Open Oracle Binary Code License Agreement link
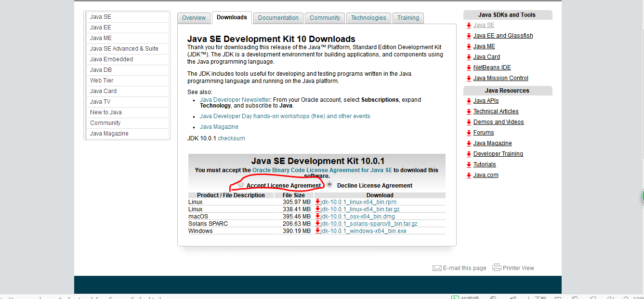Screen dimensions: 644x299 click(x=322, y=170)
